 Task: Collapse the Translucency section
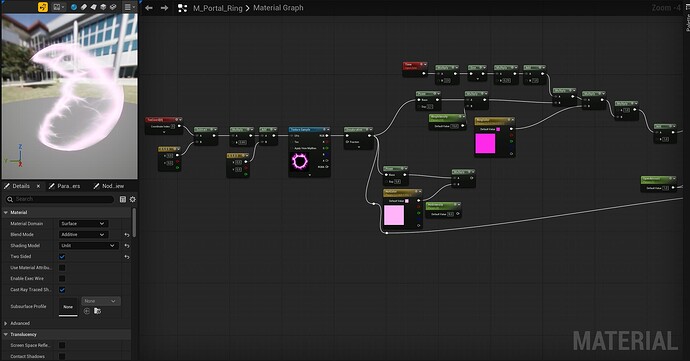(6, 335)
